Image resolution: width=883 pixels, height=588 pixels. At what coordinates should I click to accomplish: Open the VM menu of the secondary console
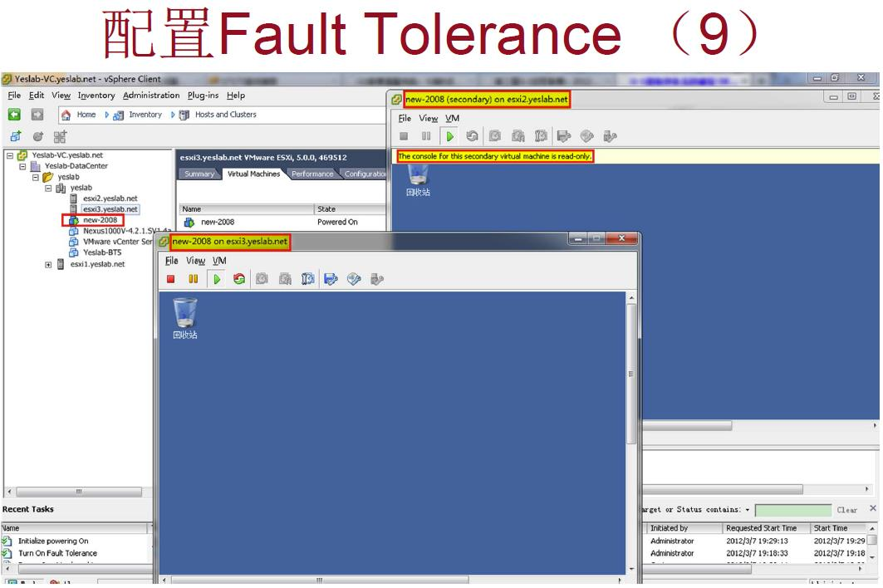452,118
